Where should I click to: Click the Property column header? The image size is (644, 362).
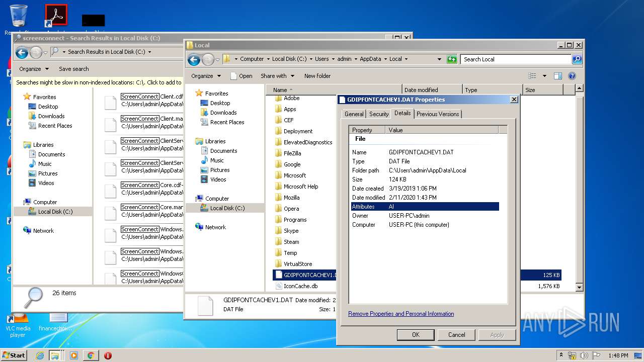(x=367, y=130)
